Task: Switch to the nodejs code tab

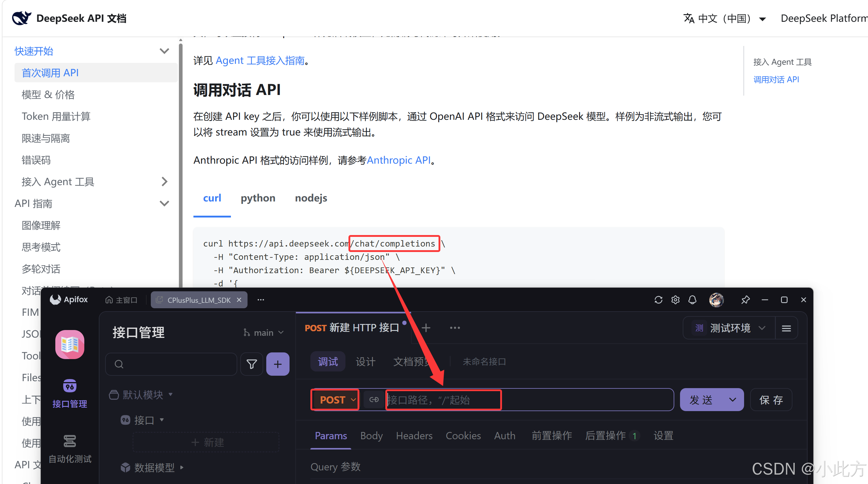Action: 311,198
